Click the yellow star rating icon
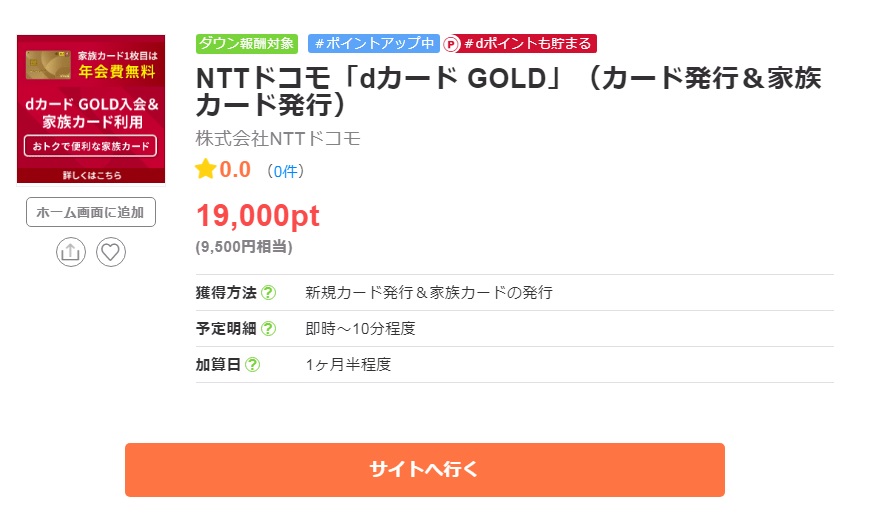Viewport: 871px width, 516px height. pyautogui.click(x=206, y=169)
